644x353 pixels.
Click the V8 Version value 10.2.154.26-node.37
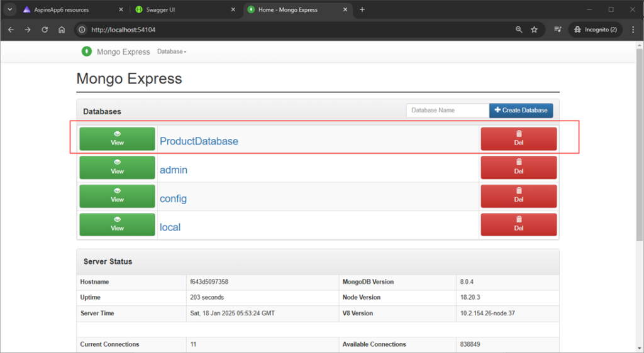487,313
